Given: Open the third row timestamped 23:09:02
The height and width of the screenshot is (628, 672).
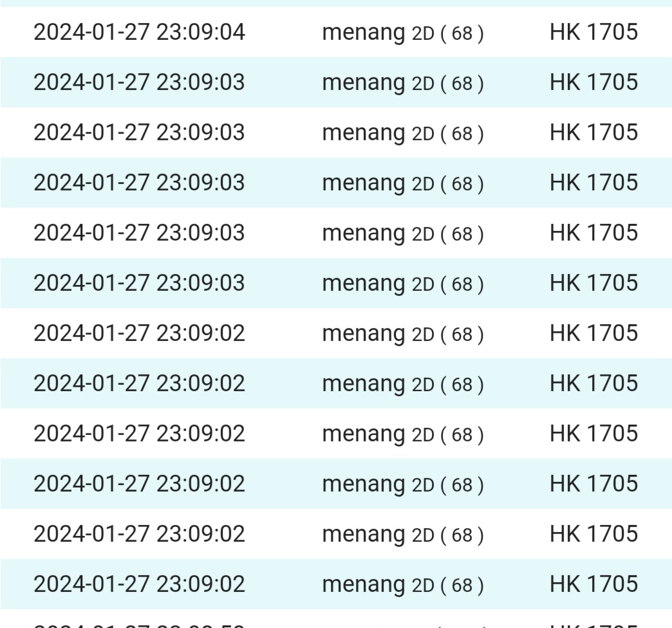Looking at the screenshot, I should tap(139, 434).
